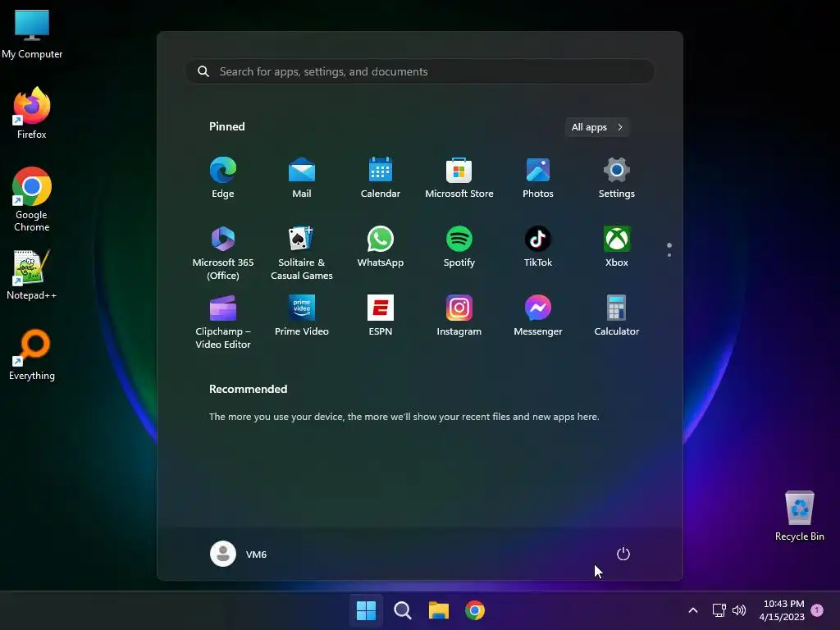Launch Mail from pinned apps
Viewport: 840px width, 630px height.
pos(302,178)
